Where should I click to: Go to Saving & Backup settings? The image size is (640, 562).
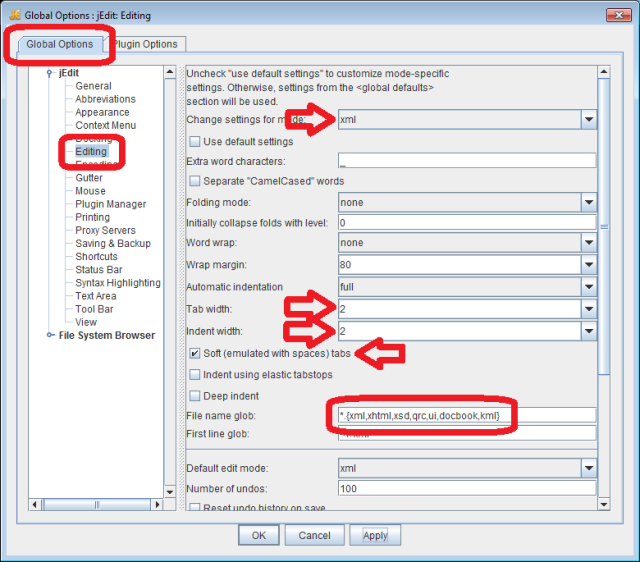coord(113,243)
